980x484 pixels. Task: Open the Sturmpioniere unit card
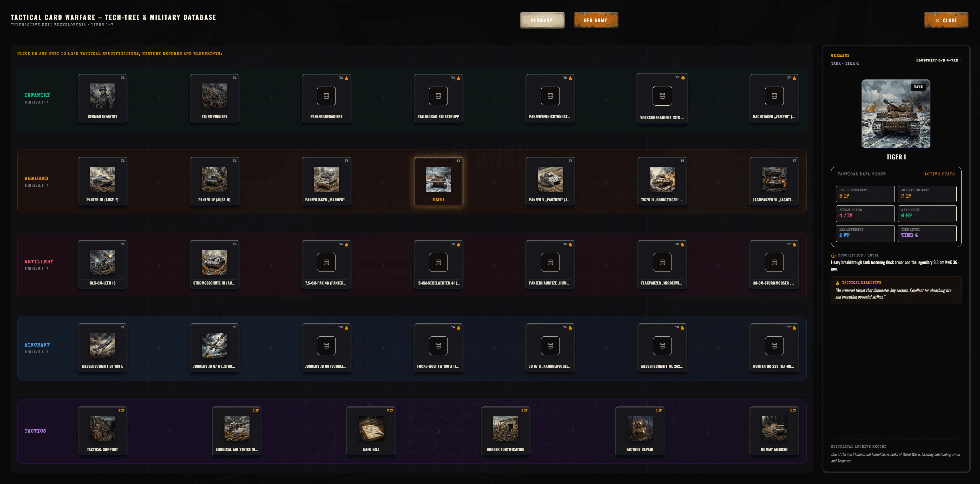click(x=214, y=98)
